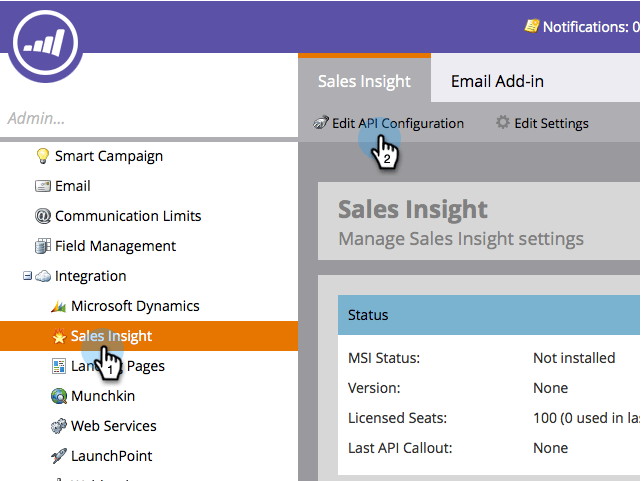Switch to the Email Add-in tab
The width and height of the screenshot is (641, 481).
[497, 81]
